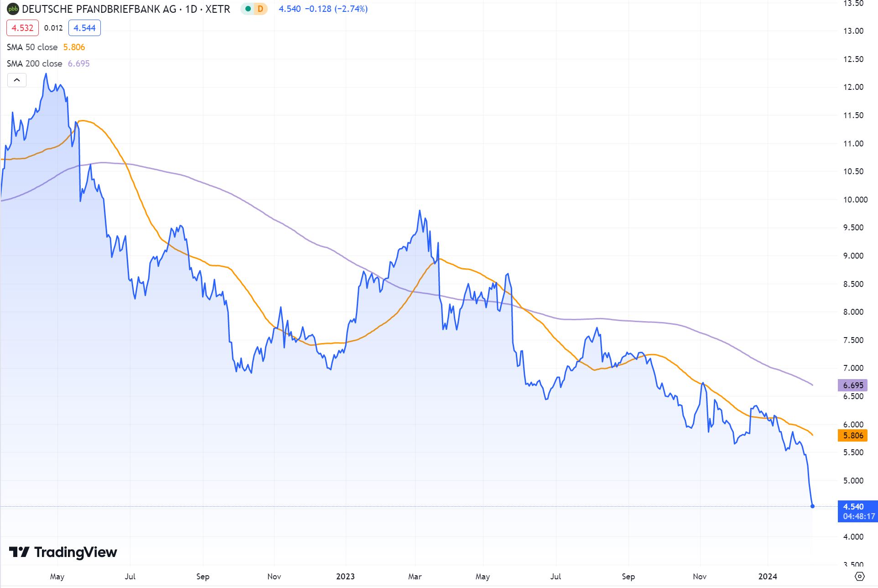Select the SMA 200 close indicator legend
Screen dimensions: 878x588
(34, 63)
